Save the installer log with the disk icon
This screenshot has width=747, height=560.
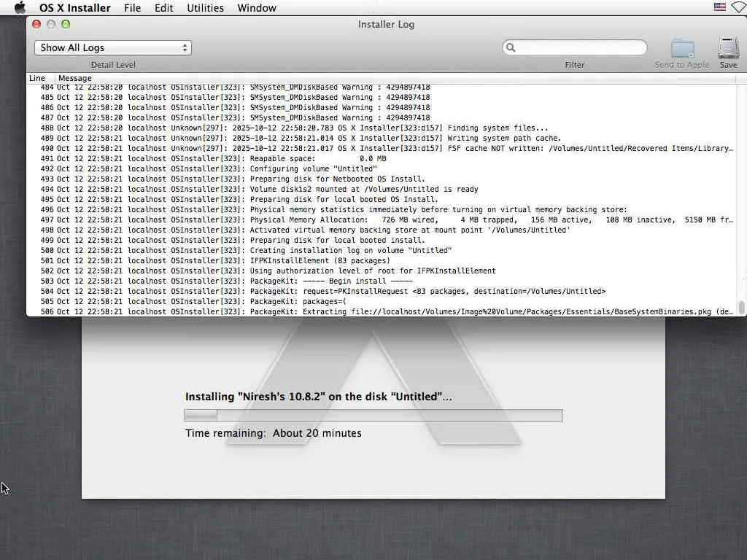pyautogui.click(x=729, y=48)
